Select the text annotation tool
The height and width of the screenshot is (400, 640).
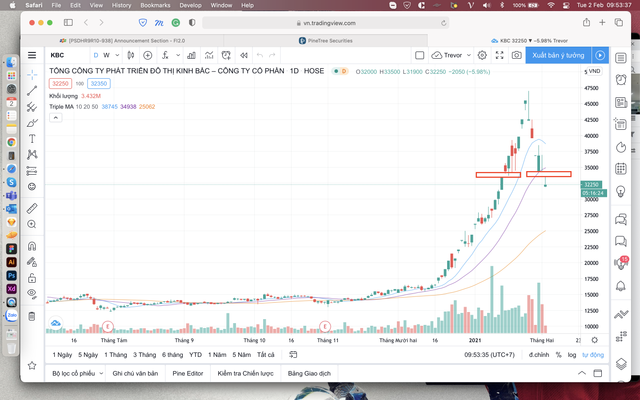coord(32,139)
